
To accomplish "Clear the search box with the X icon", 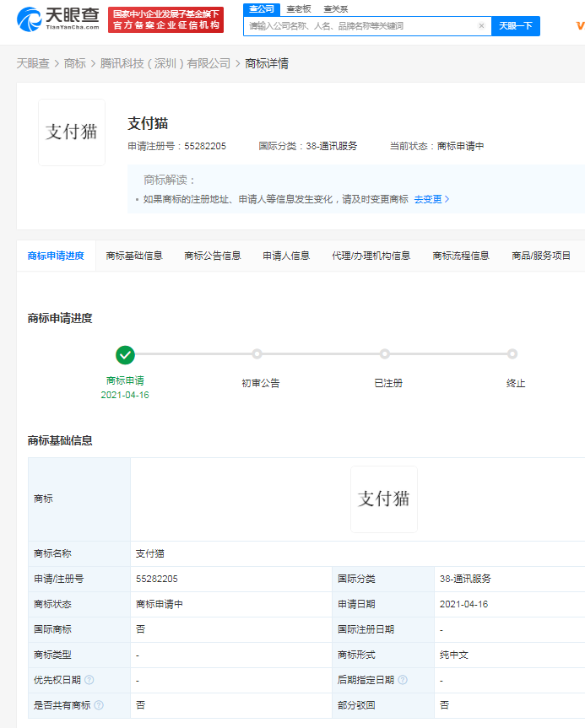I will tap(481, 26).
